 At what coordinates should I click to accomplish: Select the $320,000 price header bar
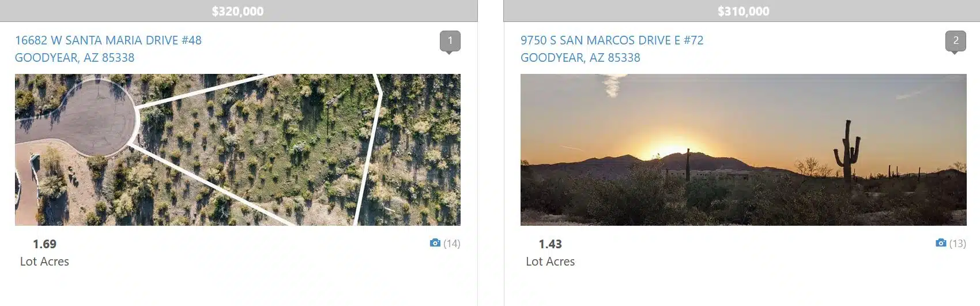pos(239,11)
